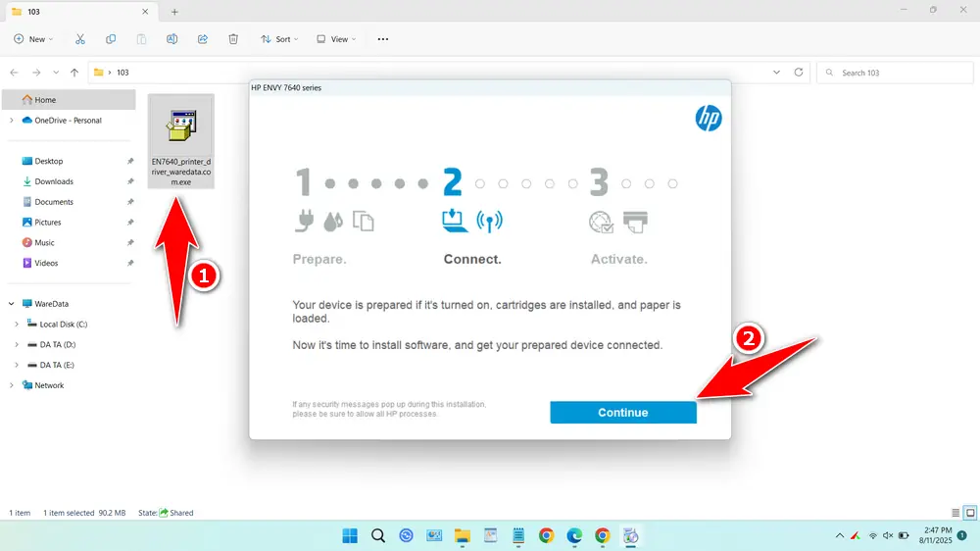
Task: Select Home in the navigation pane
Action: (x=69, y=99)
